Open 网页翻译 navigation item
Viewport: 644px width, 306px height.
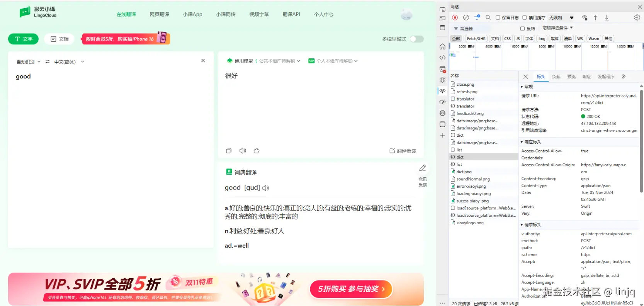(x=160, y=14)
